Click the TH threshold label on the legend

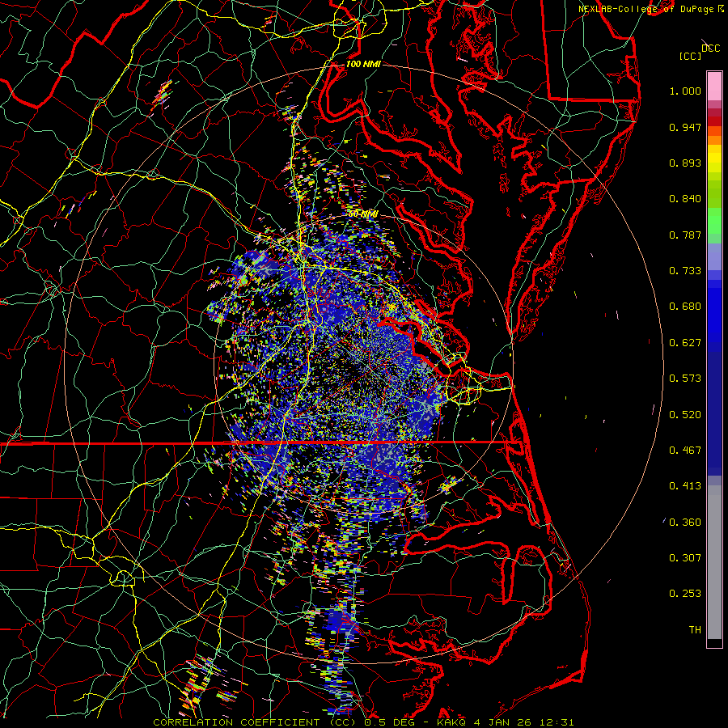(695, 630)
